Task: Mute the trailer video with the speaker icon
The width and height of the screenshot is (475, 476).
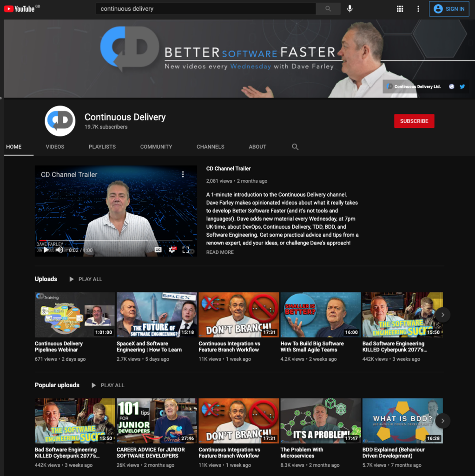Action: coord(59,250)
